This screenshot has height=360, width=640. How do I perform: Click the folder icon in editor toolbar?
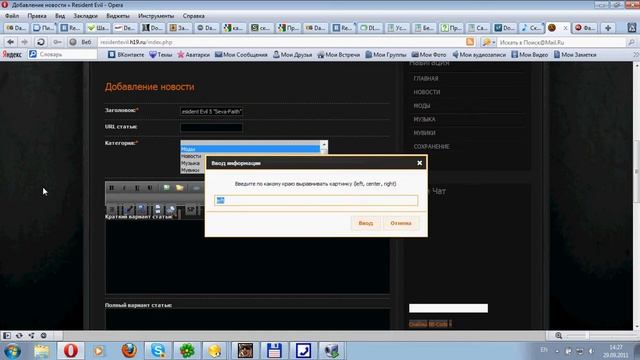180,188
